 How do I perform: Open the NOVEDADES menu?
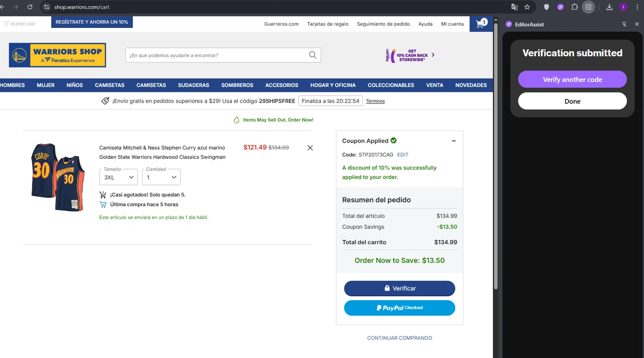pos(471,85)
